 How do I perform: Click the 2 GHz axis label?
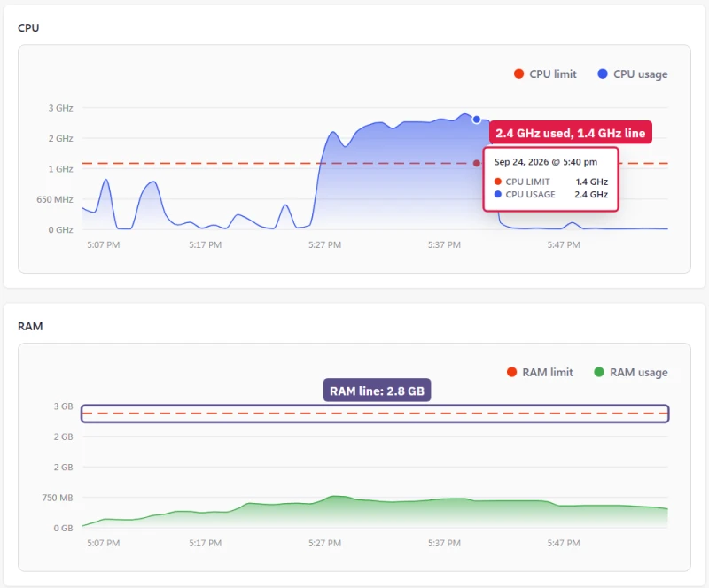[x=60, y=138]
